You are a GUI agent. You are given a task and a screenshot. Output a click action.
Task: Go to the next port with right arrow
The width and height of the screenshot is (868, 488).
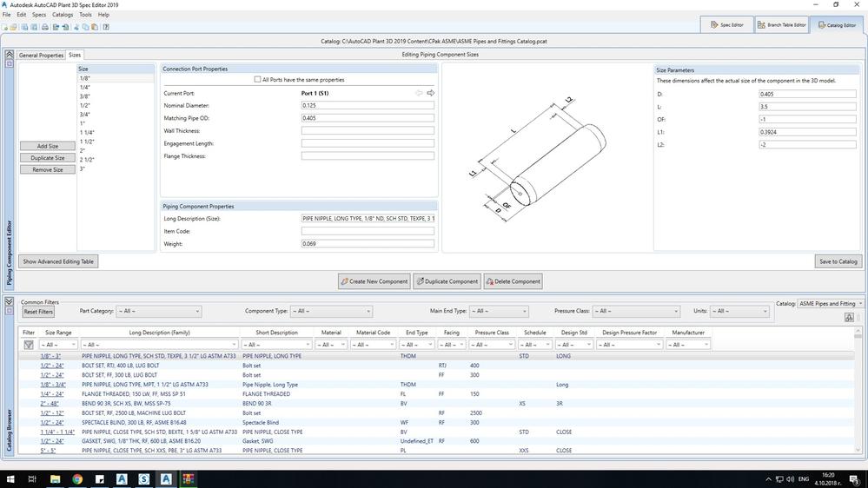[430, 93]
